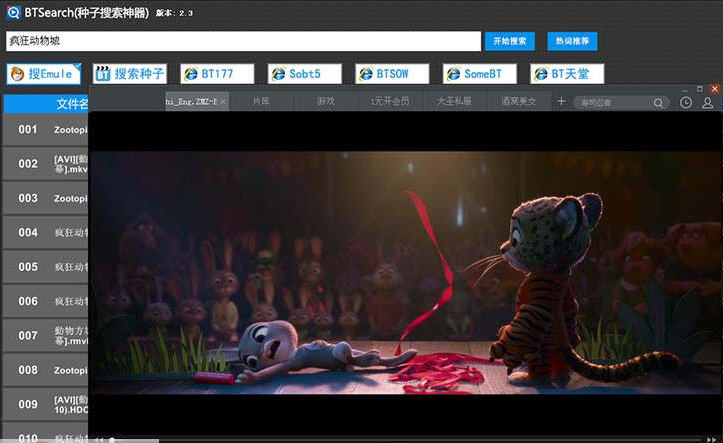Select the 搜索种子 search source
Screen dimensions: 723x443
(x=130, y=74)
